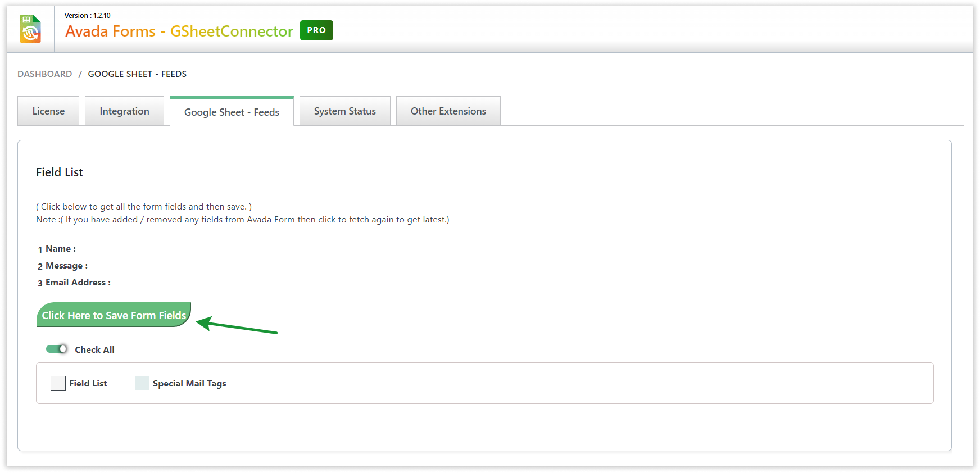980x473 pixels.
Task: Check the Special Mail Tags checkbox
Action: (x=143, y=383)
